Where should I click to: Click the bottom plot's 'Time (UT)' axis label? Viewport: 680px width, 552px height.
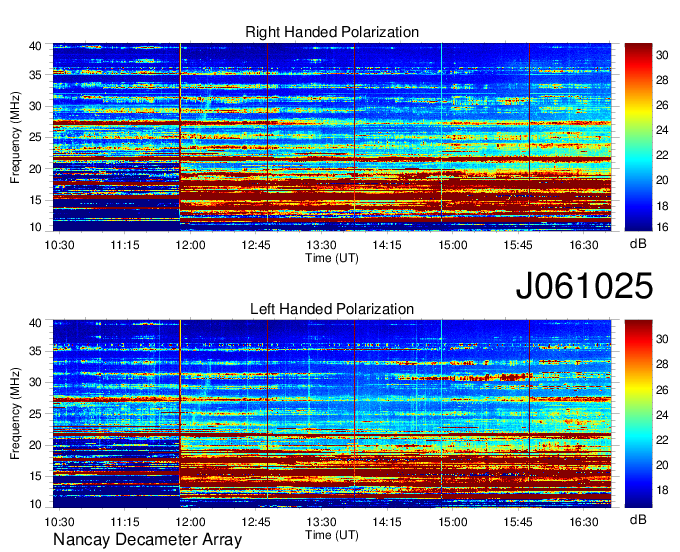pyautogui.click(x=332, y=535)
